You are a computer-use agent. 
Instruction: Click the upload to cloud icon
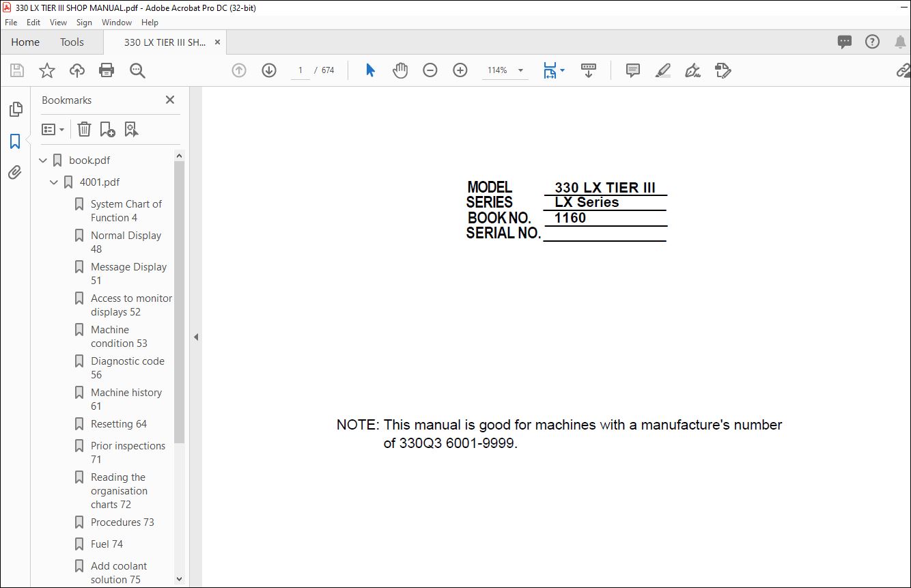(x=77, y=70)
